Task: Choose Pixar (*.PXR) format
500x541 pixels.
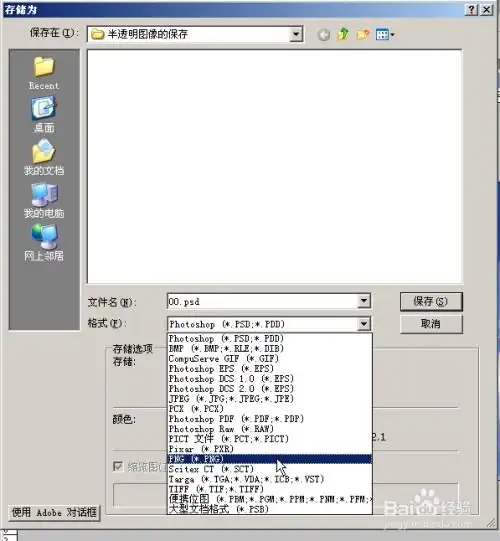Action: coord(269,449)
